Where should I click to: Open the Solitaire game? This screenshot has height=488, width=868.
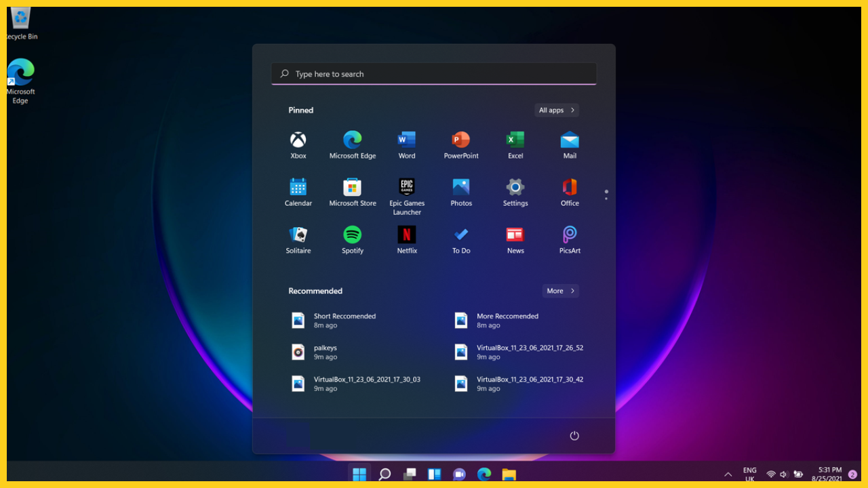[x=298, y=241]
